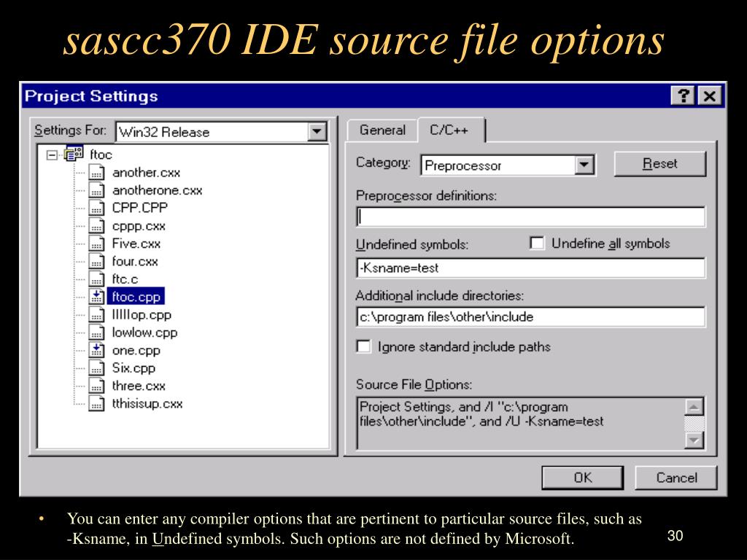Click modified file icon beside ftoc.cpp

coord(96,297)
